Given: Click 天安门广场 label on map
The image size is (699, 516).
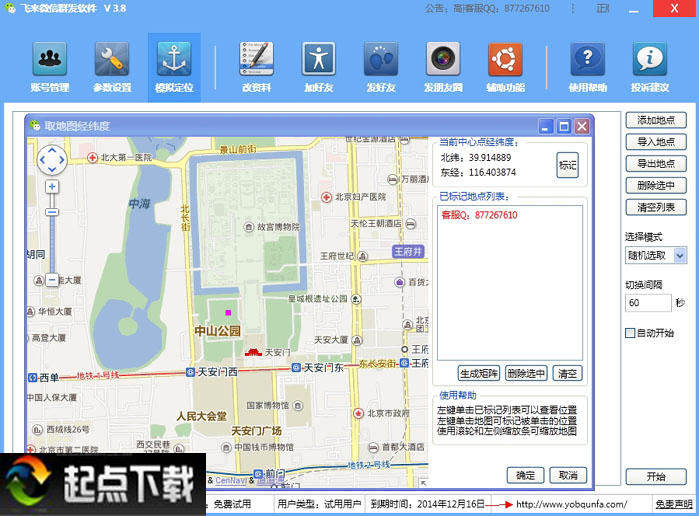Looking at the screenshot, I should (x=256, y=431).
